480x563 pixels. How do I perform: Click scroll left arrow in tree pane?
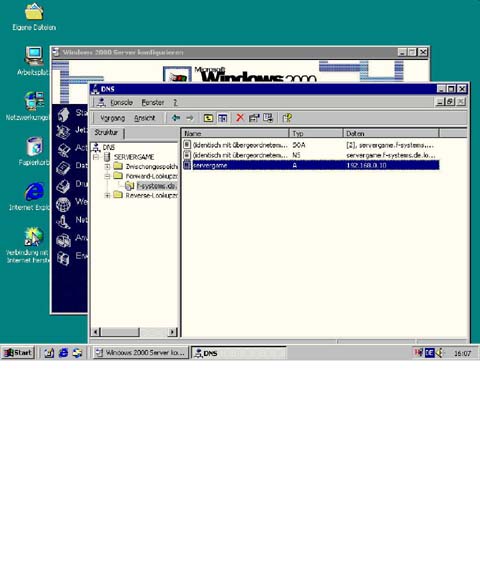tap(96, 332)
